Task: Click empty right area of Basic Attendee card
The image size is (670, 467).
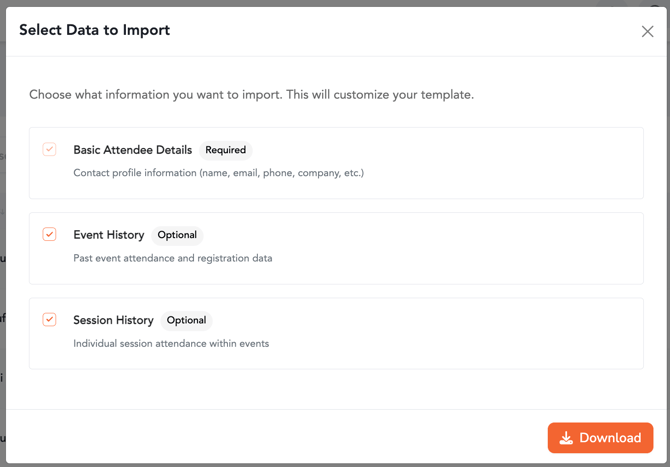Action: (x=520, y=162)
